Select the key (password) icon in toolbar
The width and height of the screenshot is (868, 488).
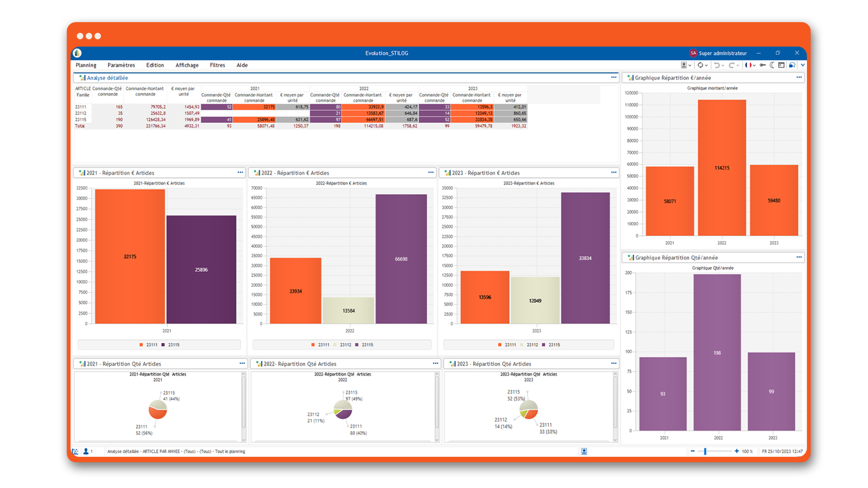(x=763, y=65)
